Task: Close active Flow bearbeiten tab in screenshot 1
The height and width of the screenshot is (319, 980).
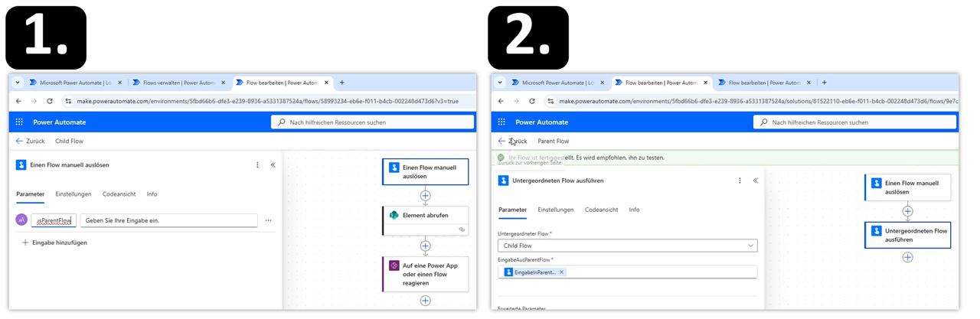Action: pos(327,83)
